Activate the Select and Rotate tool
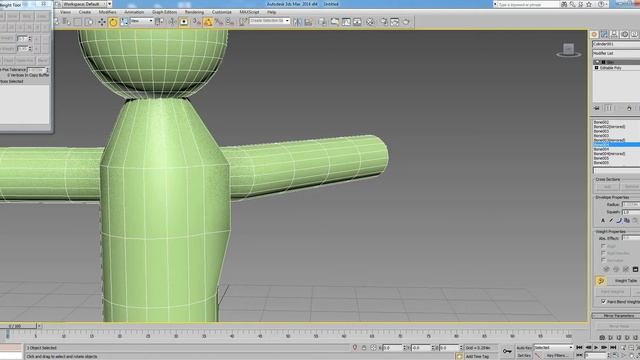Screen dimensions: 640x360 (113, 22)
